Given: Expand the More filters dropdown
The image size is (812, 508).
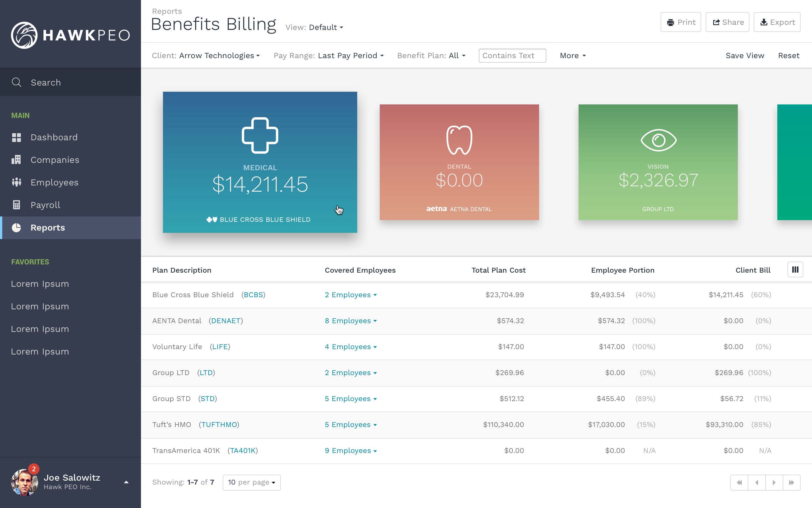Looking at the screenshot, I should [573, 55].
